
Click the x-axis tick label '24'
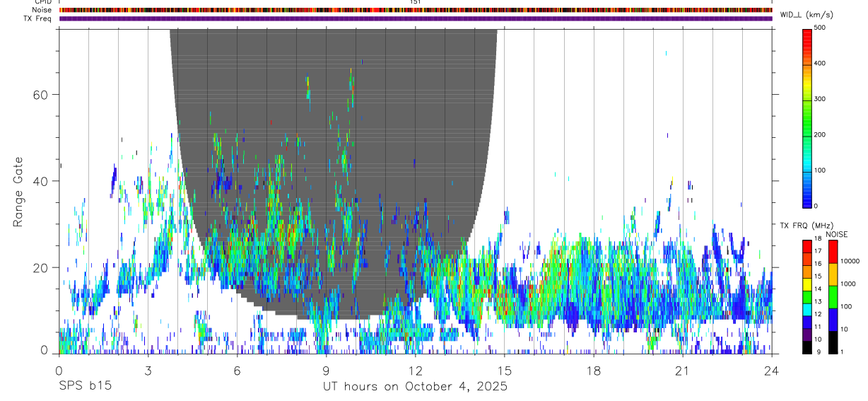click(x=771, y=371)
